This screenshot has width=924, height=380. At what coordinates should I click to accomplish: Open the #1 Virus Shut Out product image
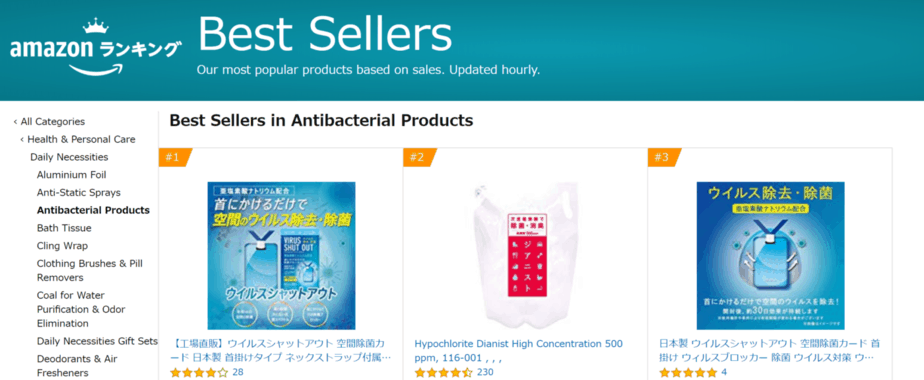(281, 255)
